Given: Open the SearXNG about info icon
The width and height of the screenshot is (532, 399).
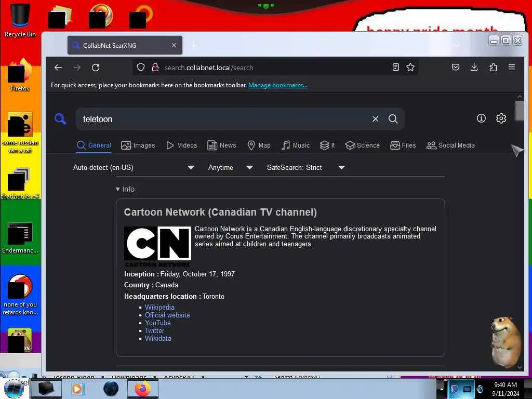Looking at the screenshot, I should [x=481, y=118].
